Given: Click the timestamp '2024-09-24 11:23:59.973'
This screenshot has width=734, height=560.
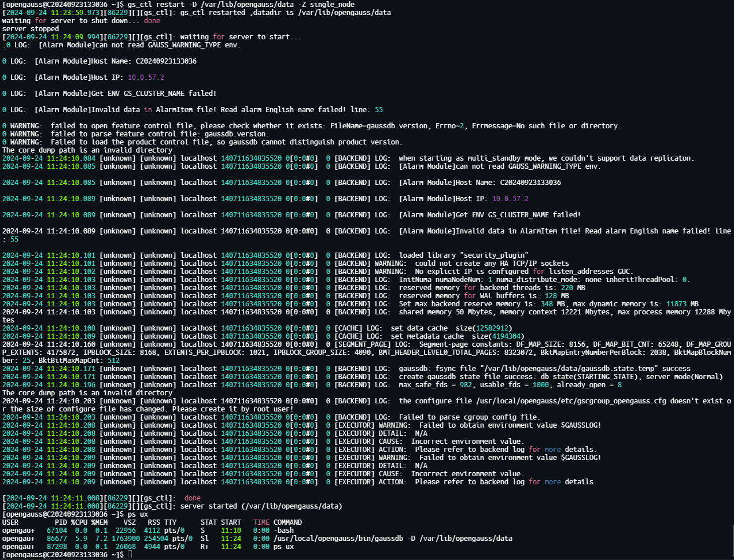Looking at the screenshot, I should click(53, 12).
